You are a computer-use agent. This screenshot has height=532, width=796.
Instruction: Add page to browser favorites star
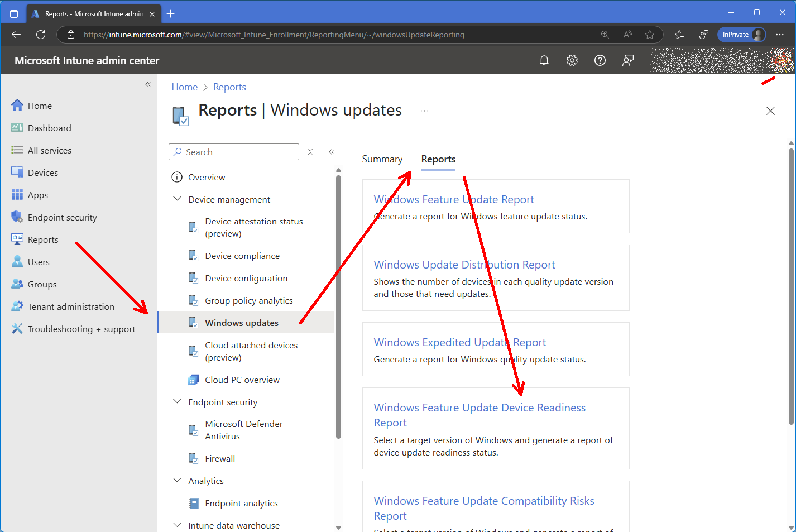coord(650,35)
